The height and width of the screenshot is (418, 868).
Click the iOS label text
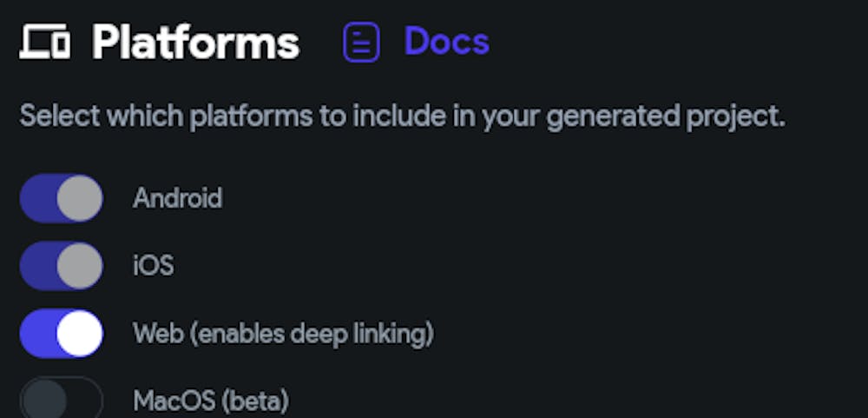[153, 266]
